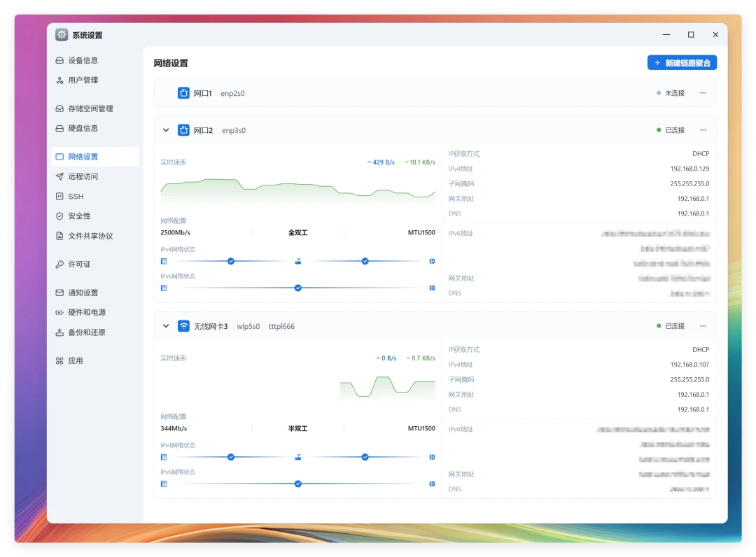The height and width of the screenshot is (557, 756).
Task: Open 安全性 settings entry
Action: [94, 216]
